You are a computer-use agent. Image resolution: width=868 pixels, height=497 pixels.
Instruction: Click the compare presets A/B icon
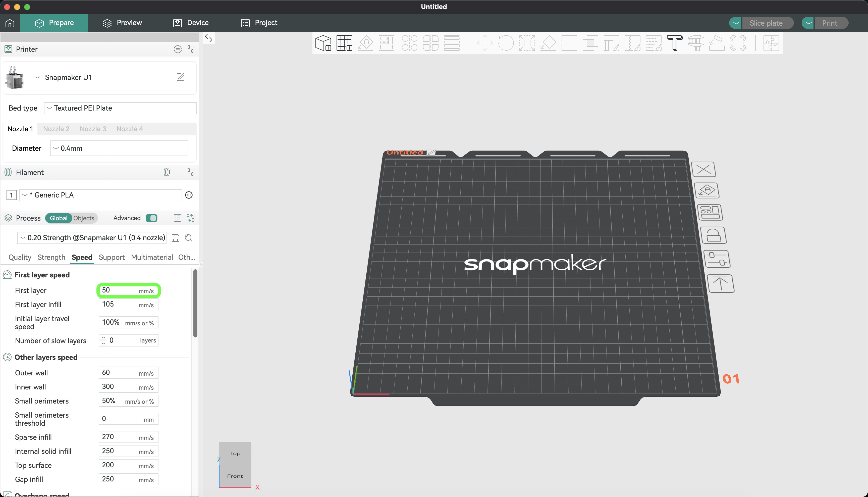[x=191, y=218]
